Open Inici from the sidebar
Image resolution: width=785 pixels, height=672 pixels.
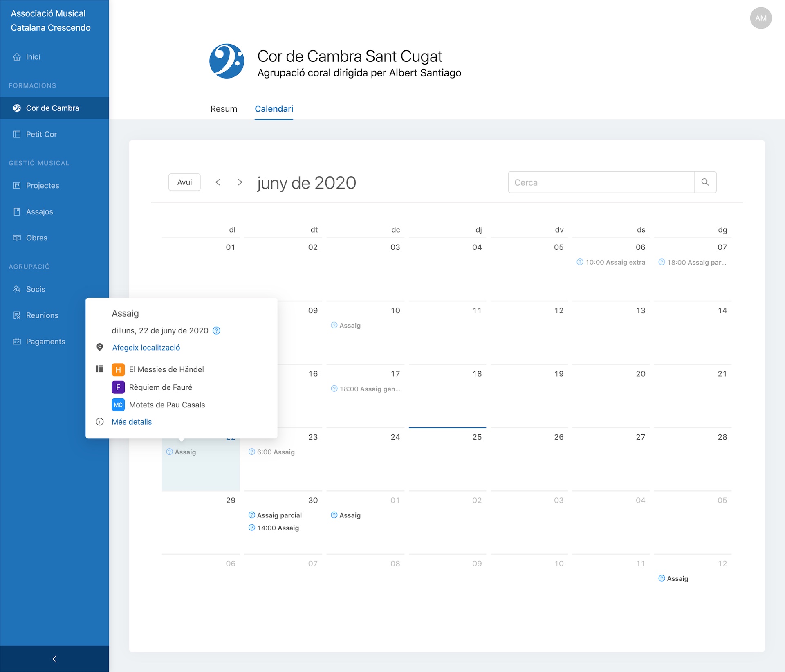pyautogui.click(x=33, y=57)
